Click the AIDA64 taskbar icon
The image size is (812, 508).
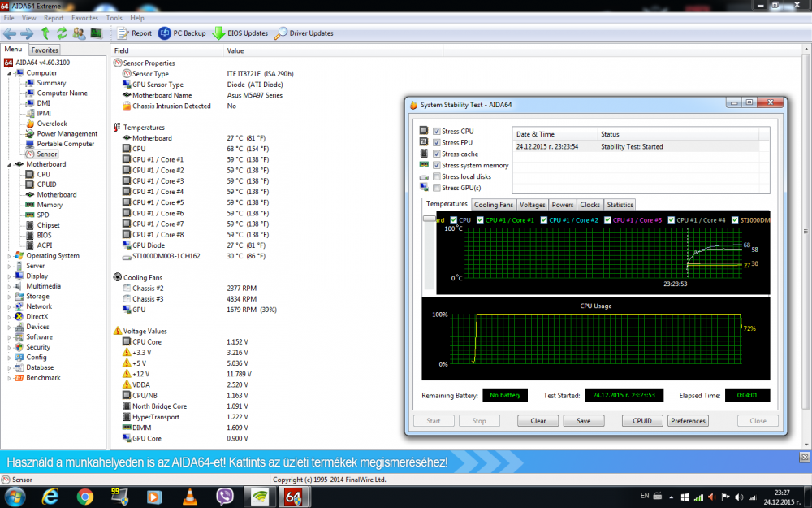[294, 497]
